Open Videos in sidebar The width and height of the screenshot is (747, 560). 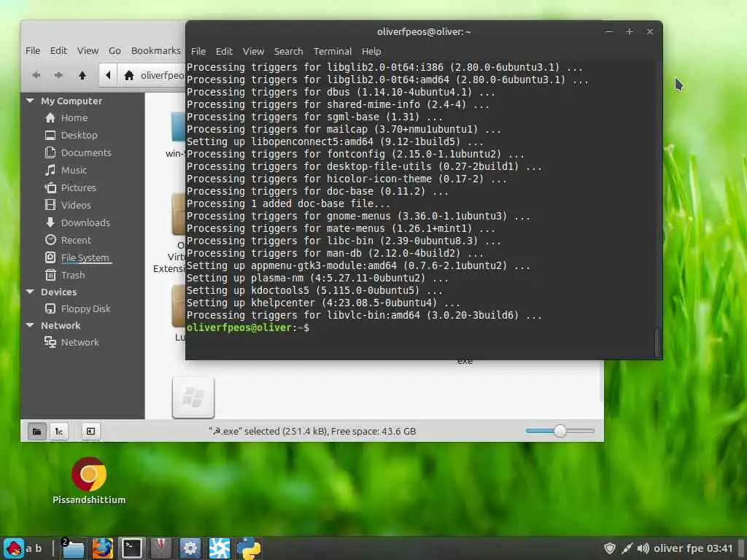tap(76, 205)
